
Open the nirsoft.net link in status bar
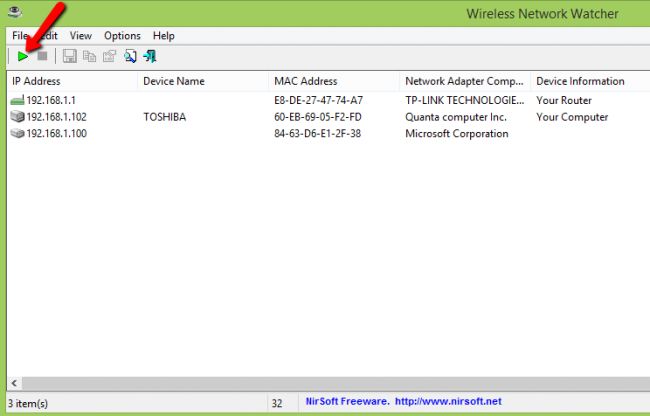coord(448,401)
